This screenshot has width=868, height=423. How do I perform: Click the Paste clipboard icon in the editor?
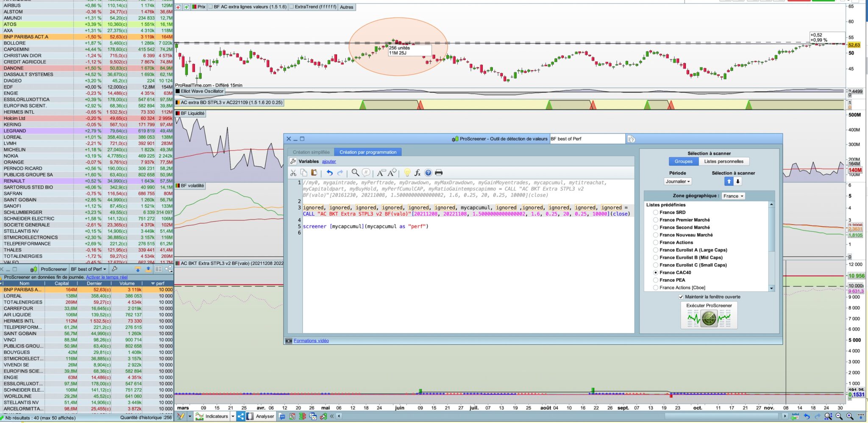click(x=314, y=173)
